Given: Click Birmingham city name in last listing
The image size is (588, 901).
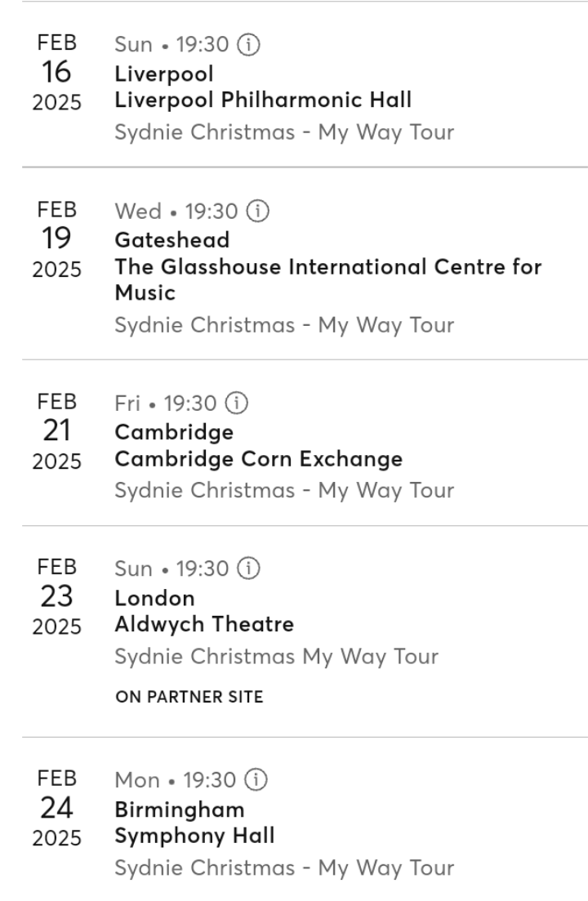Looking at the screenshot, I should 180,810.
